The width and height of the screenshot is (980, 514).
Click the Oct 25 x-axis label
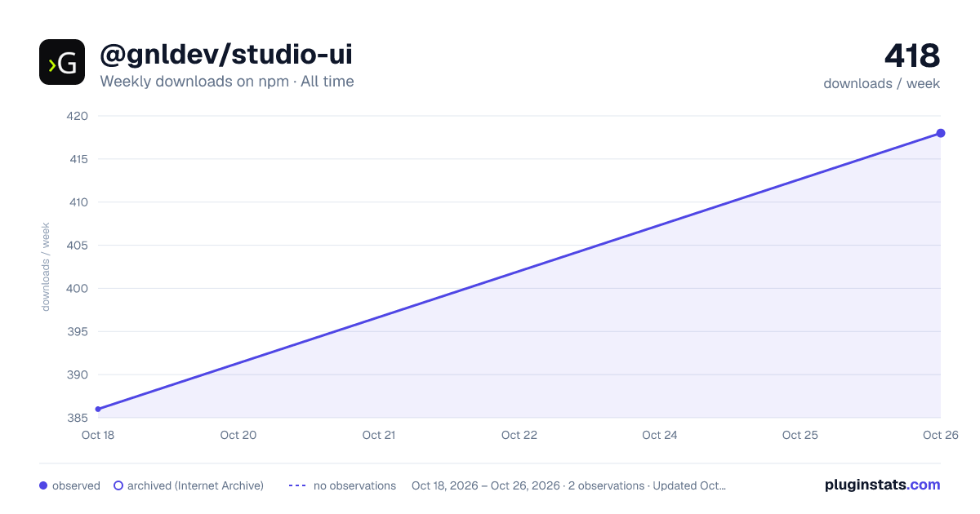[800, 435]
